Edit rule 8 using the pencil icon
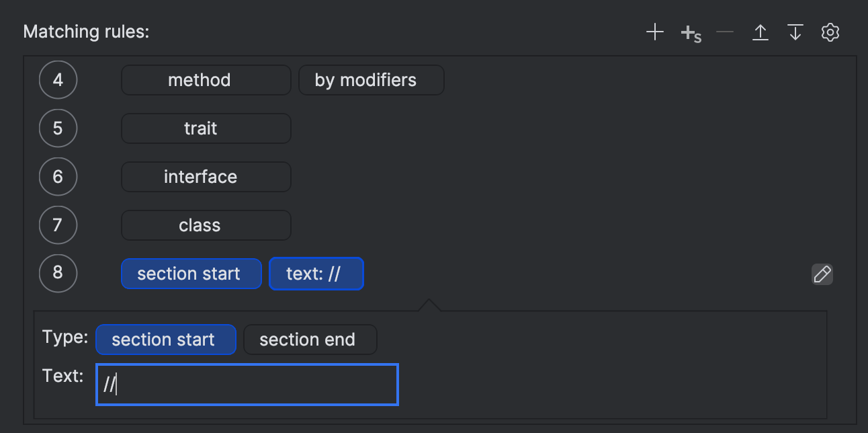 (x=822, y=274)
